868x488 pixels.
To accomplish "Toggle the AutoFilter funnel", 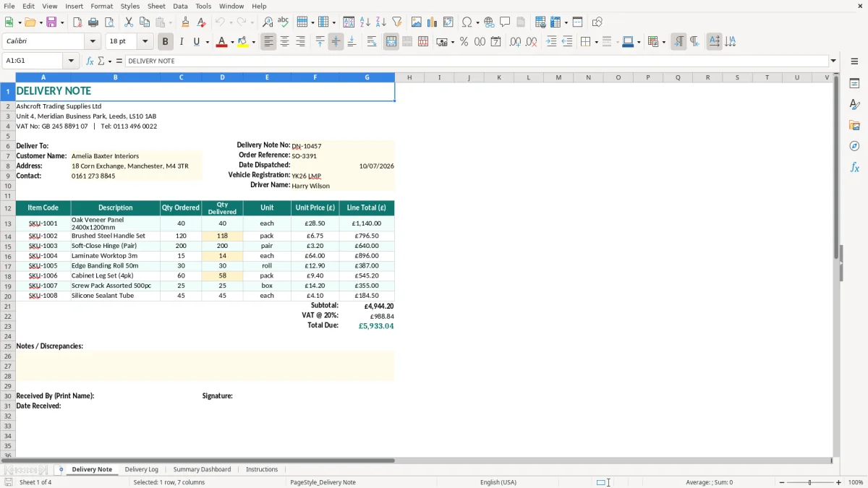I will click(x=397, y=22).
